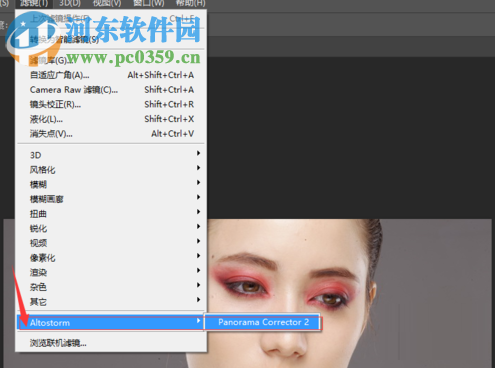Open Camera Raw 滤镜(C)... filter
495x368 pixels.
click(x=111, y=90)
